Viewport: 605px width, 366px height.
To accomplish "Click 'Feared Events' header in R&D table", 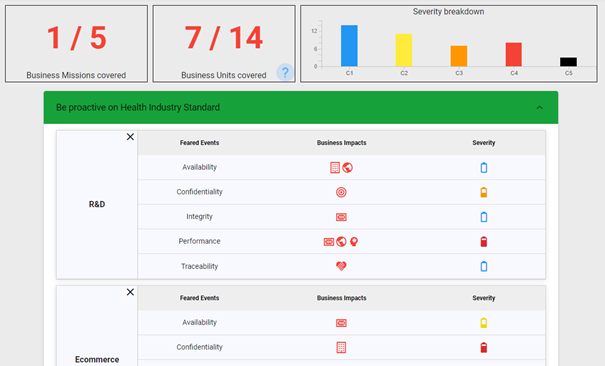I will point(199,143).
